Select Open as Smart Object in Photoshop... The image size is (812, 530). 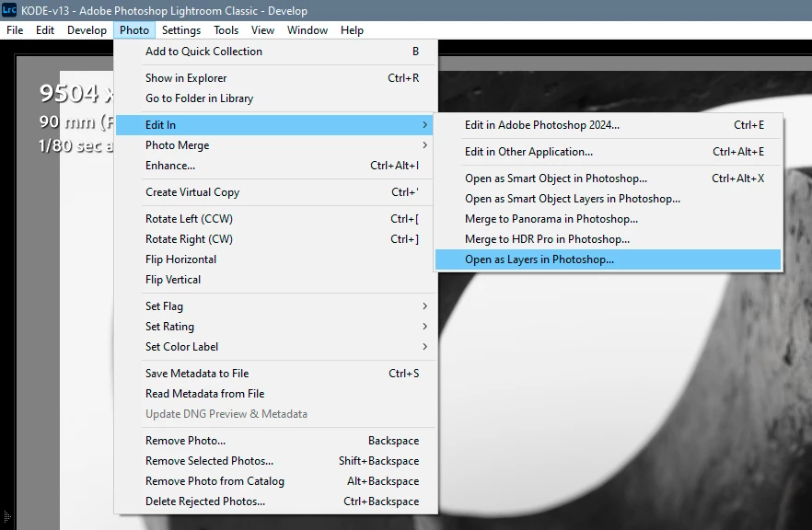608,179
